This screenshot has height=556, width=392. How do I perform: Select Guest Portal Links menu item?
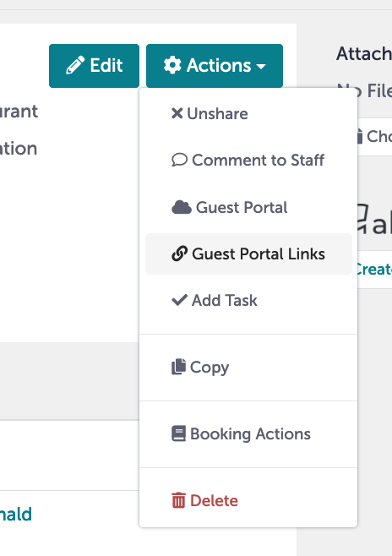[x=248, y=253]
